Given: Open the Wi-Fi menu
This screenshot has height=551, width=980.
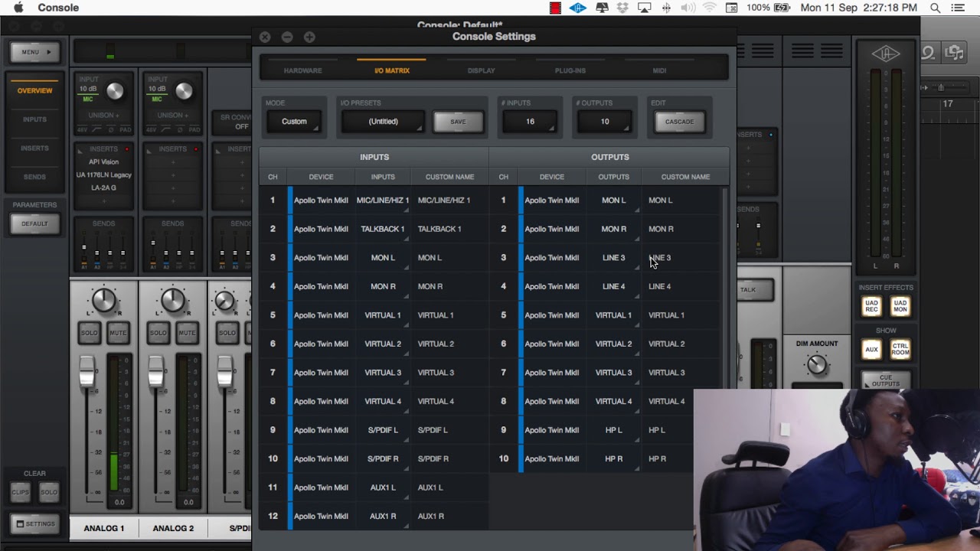Looking at the screenshot, I should tap(710, 8).
